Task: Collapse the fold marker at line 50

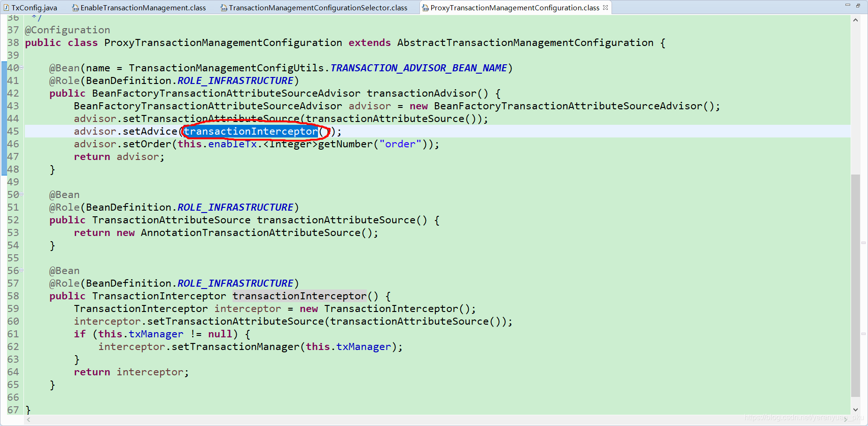Action: [x=22, y=195]
